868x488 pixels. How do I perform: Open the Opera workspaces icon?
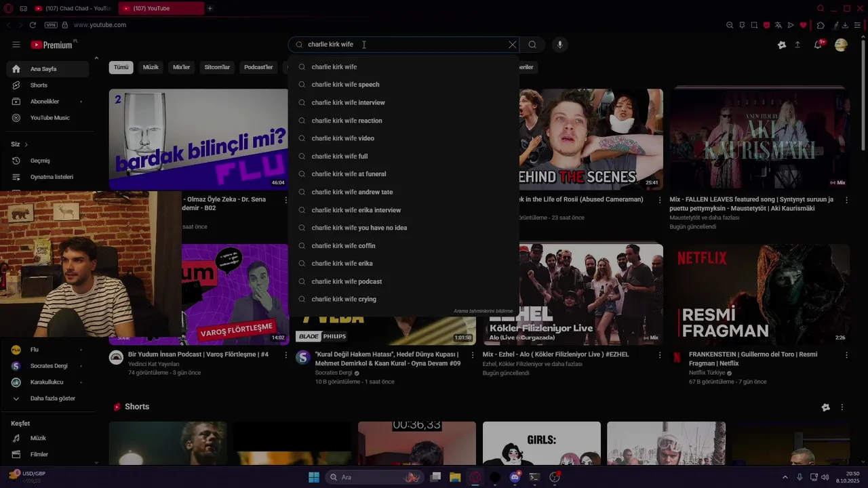click(x=24, y=8)
